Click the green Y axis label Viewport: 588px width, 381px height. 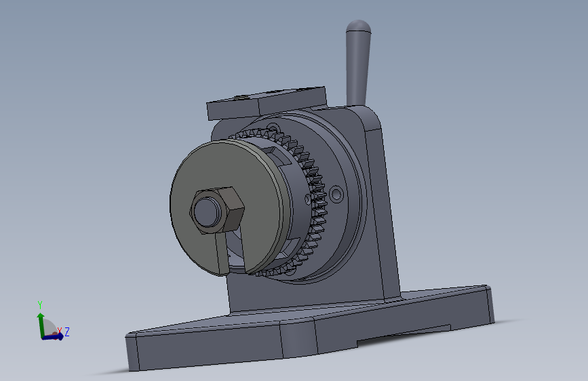tap(40, 305)
